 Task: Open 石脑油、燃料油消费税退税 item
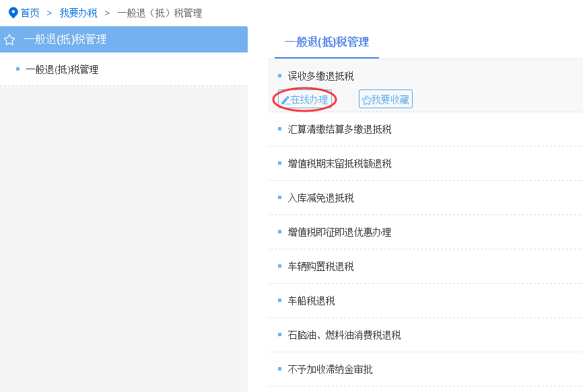point(344,336)
